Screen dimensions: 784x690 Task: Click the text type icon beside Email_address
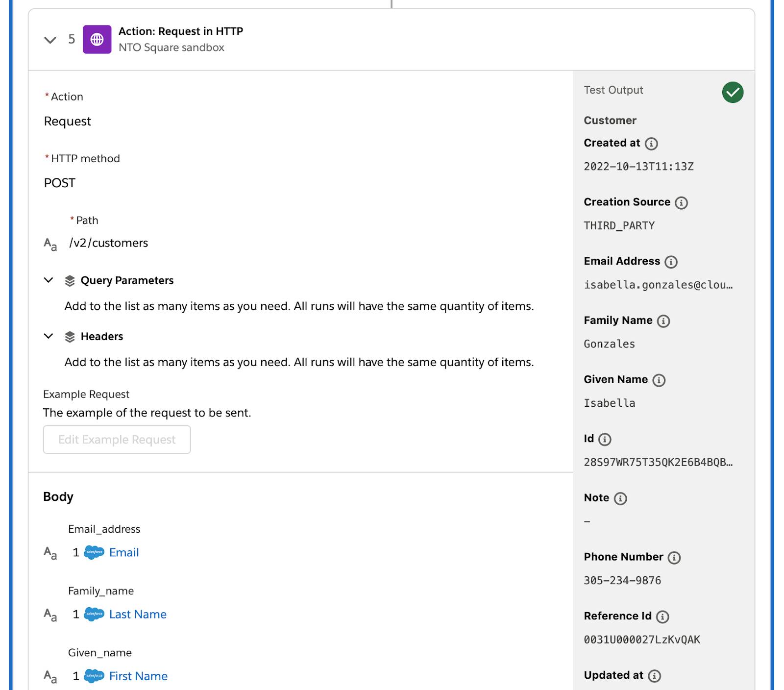(50, 553)
